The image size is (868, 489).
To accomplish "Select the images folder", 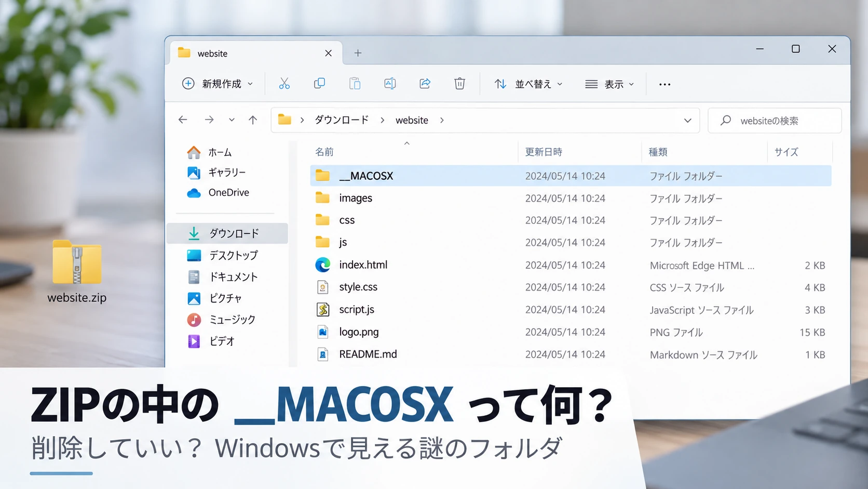I will tap(344, 198).
